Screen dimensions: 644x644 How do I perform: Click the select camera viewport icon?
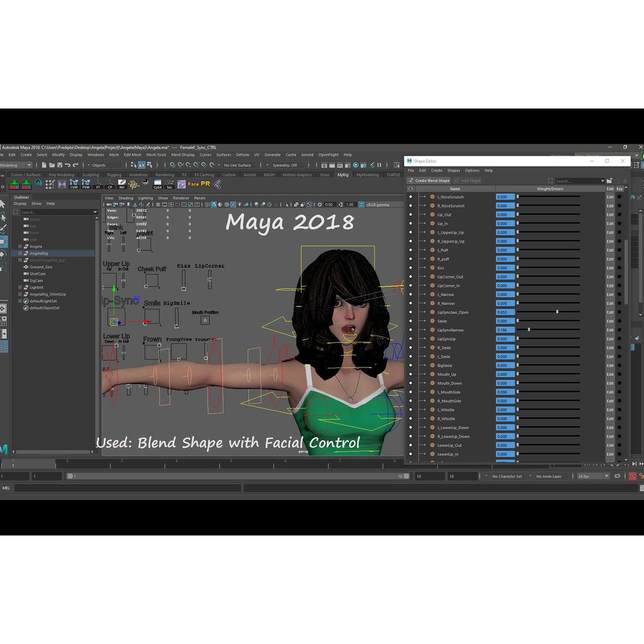pos(109,205)
